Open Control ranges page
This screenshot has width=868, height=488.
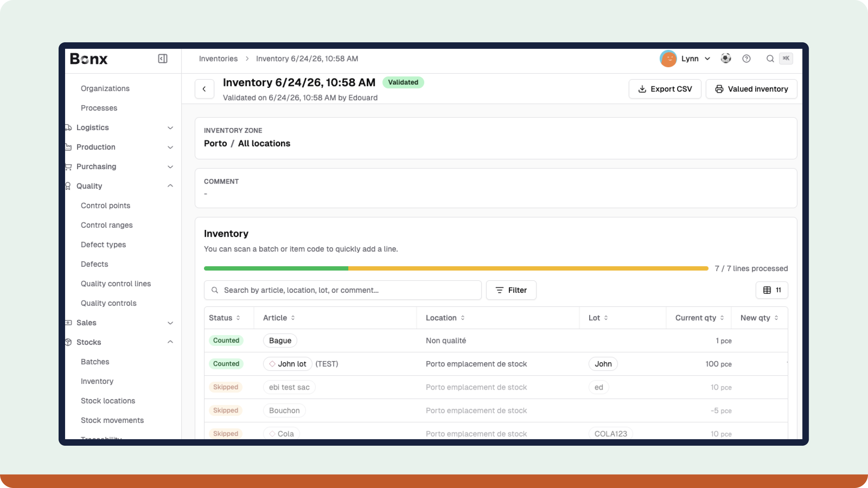(107, 225)
